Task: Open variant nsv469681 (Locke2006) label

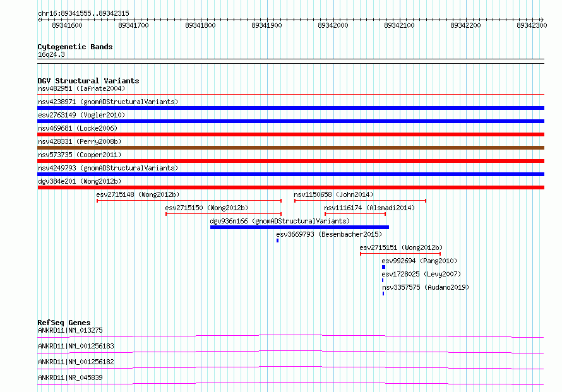Action: pyautogui.click(x=78, y=128)
